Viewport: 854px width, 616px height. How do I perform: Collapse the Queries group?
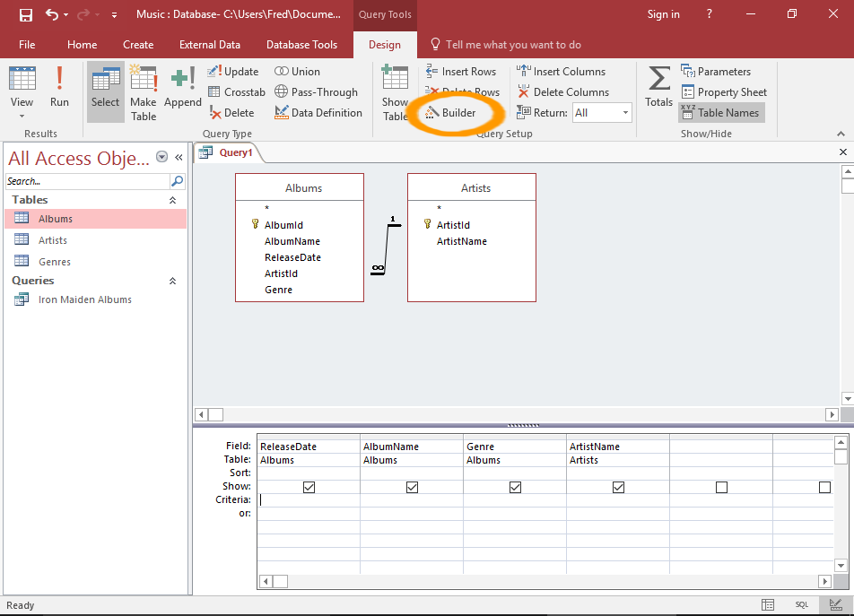pyautogui.click(x=172, y=281)
